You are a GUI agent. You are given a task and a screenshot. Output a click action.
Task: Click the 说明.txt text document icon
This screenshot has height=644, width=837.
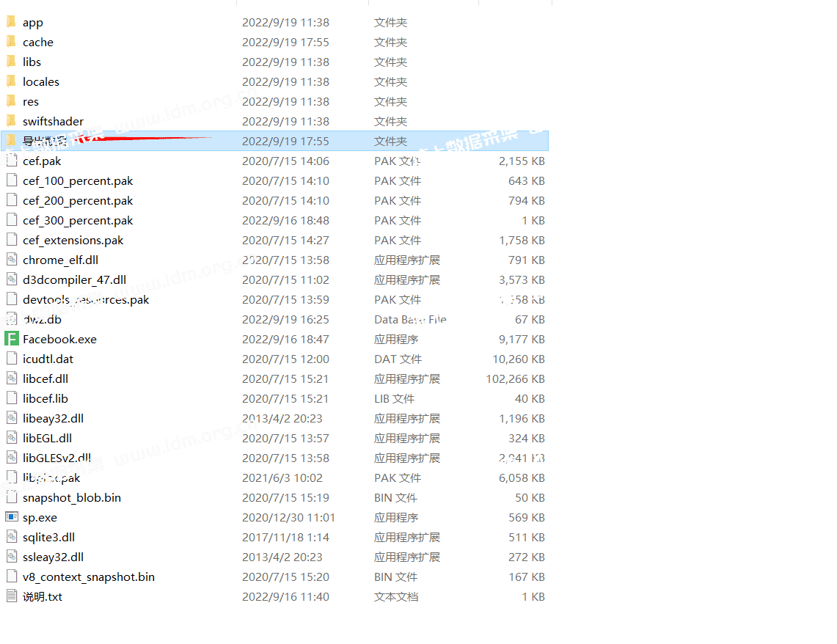12,596
